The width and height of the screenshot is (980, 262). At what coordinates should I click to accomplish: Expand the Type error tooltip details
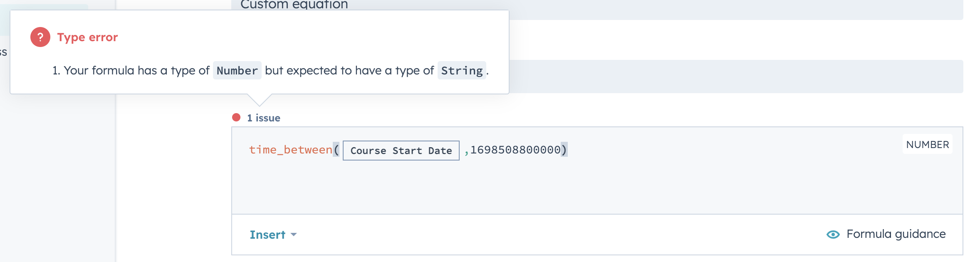(87, 37)
